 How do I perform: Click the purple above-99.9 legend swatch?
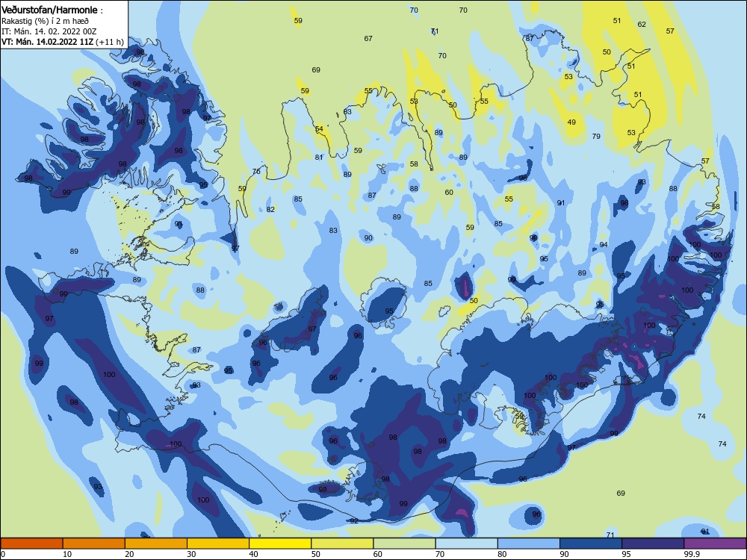[x=715, y=544]
